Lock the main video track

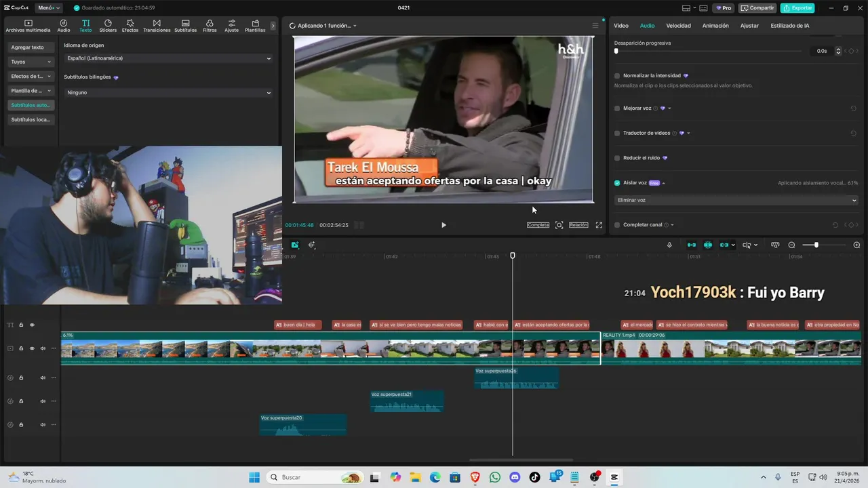click(21, 348)
